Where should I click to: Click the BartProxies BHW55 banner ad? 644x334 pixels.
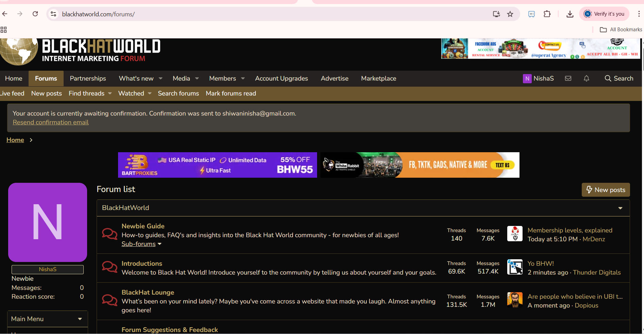coord(217,165)
